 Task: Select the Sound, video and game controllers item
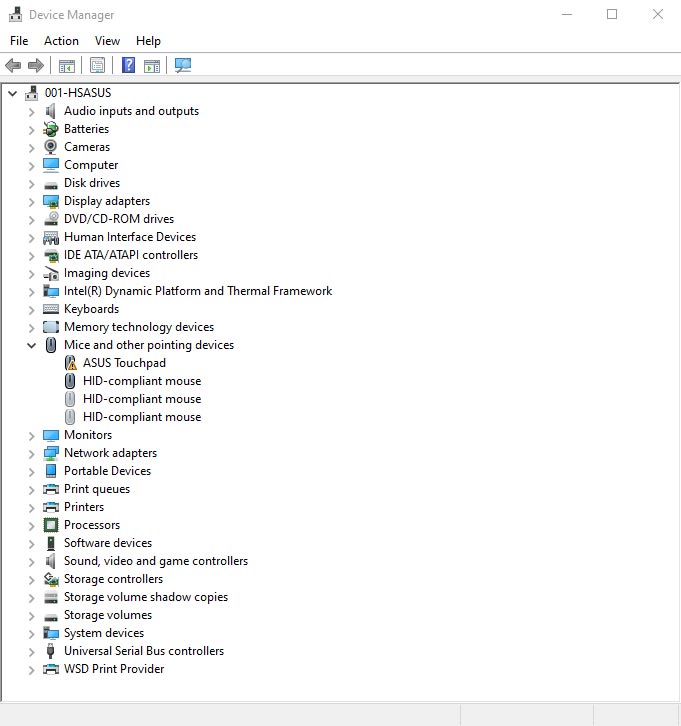coord(156,561)
